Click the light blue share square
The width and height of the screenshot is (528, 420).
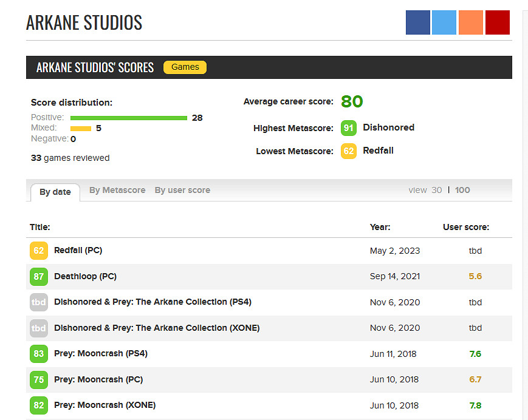tap(444, 22)
